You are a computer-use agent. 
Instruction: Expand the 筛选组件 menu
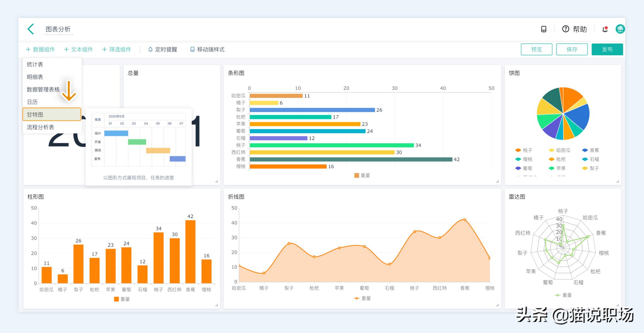pyautogui.click(x=117, y=49)
